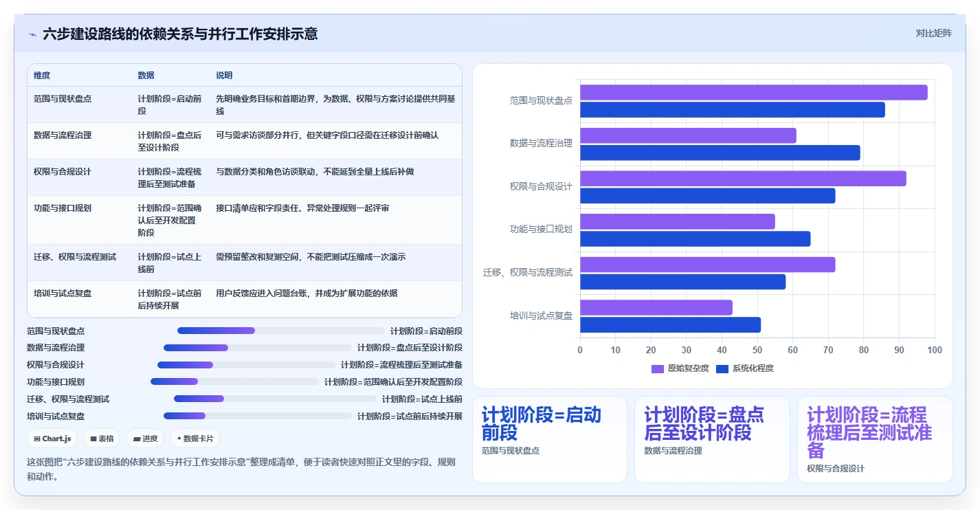The width and height of the screenshot is (980, 510).
Task: Click blue bar for 功能与接口规划 in chart
Action: pyautogui.click(x=695, y=239)
